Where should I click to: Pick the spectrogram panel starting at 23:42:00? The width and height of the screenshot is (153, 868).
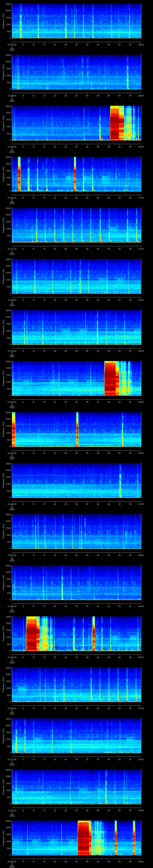(77, 276)
